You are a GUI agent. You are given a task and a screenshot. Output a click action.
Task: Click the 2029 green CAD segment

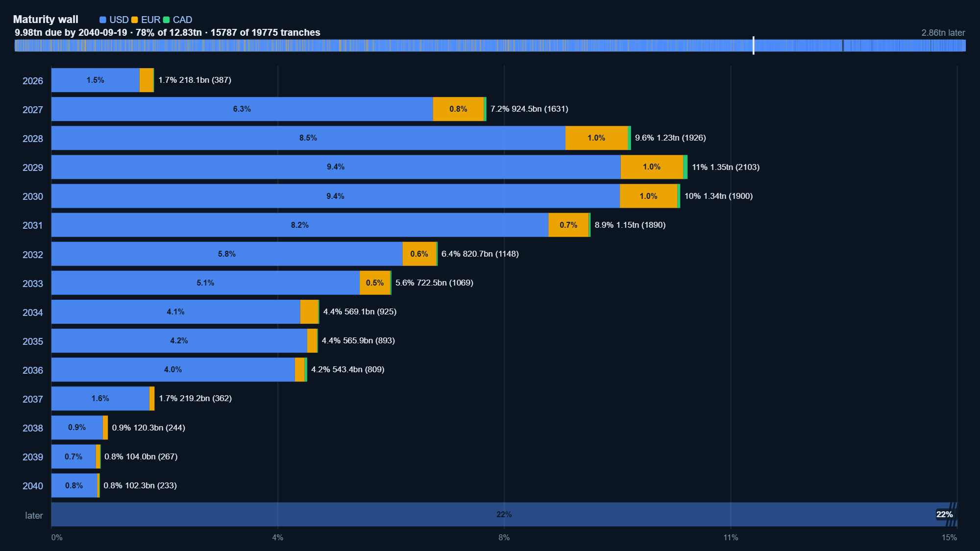point(685,167)
